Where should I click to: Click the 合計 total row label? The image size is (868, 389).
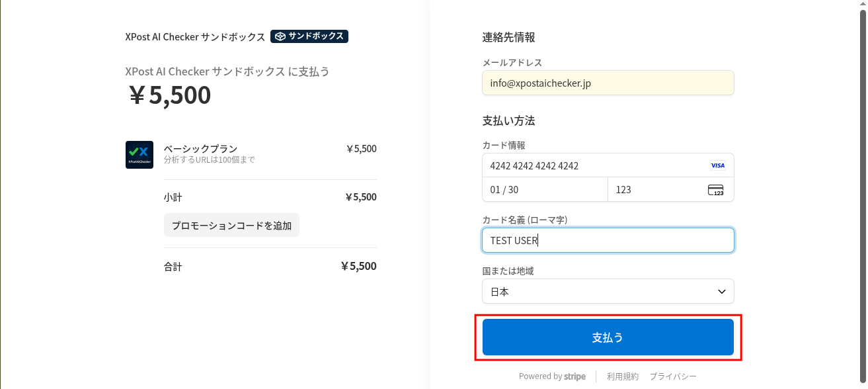pyautogui.click(x=173, y=267)
